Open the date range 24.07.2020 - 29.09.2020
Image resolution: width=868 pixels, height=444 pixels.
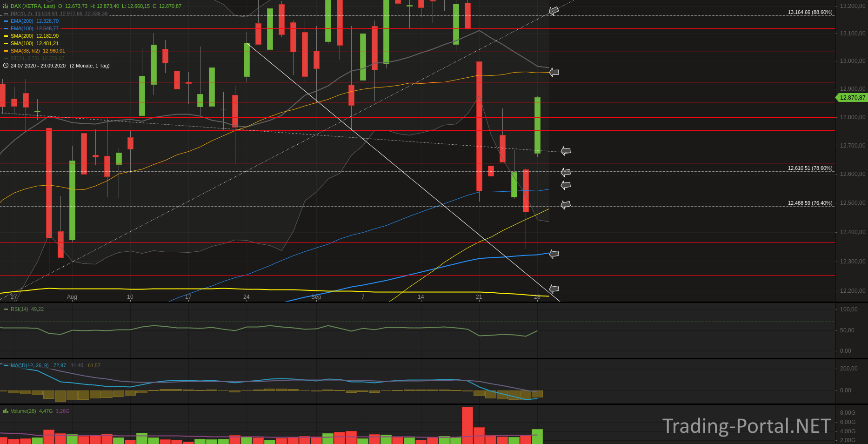[x=38, y=66]
